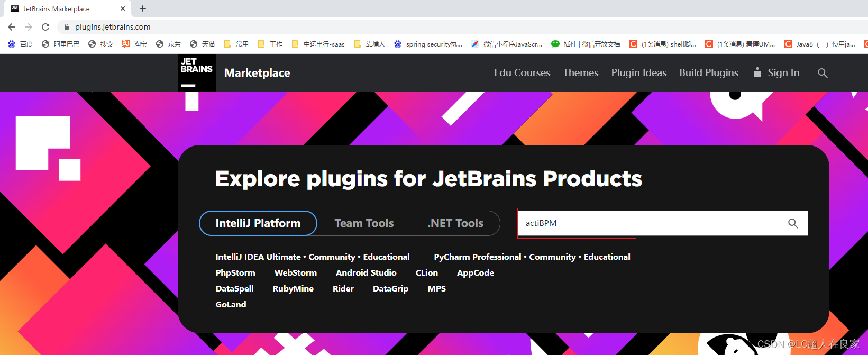Click Sign In in the header
Viewport: 868px width, 355px height.
[776, 73]
